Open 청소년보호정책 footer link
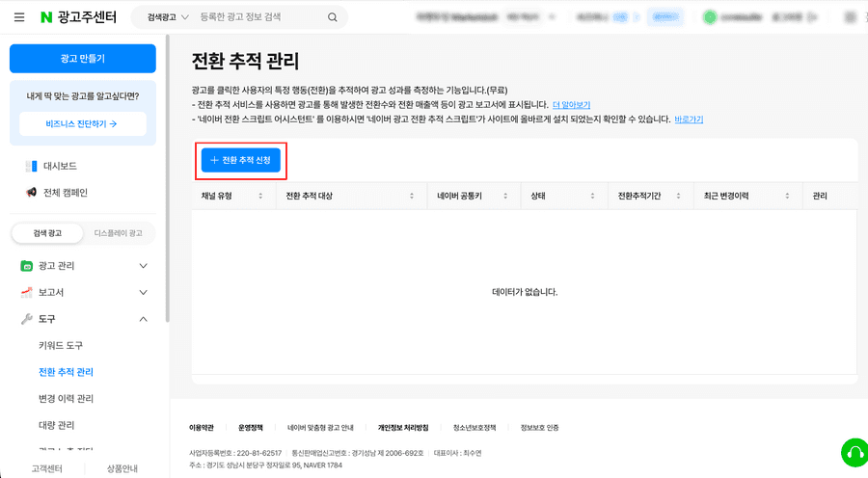The image size is (868, 478). [475, 428]
